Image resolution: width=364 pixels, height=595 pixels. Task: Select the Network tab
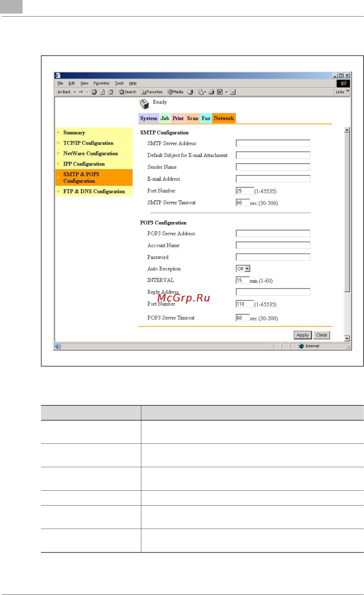click(224, 118)
